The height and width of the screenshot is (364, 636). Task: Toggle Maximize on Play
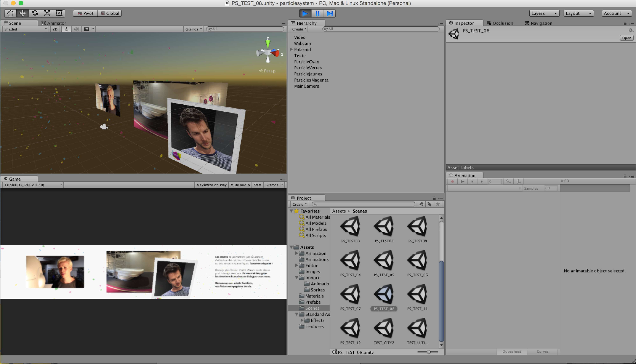(211, 185)
